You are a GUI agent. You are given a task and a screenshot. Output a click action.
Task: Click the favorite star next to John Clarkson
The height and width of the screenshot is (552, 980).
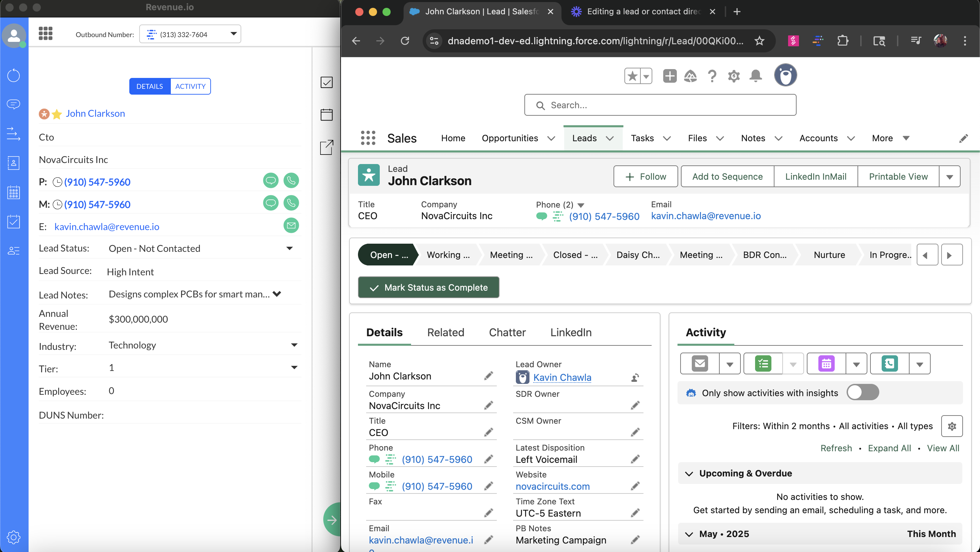pyautogui.click(x=57, y=114)
